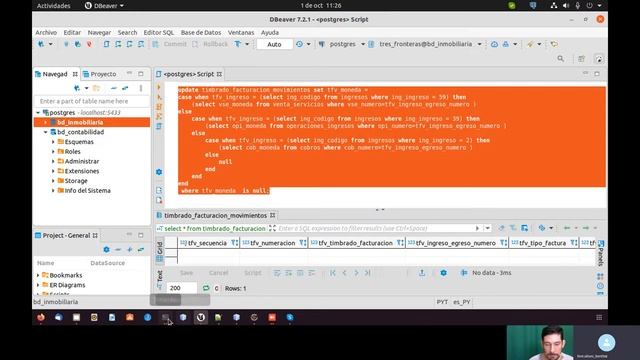This screenshot has width=640, height=360.
Task: Open the Base de Datos menu
Action: coord(201,32)
